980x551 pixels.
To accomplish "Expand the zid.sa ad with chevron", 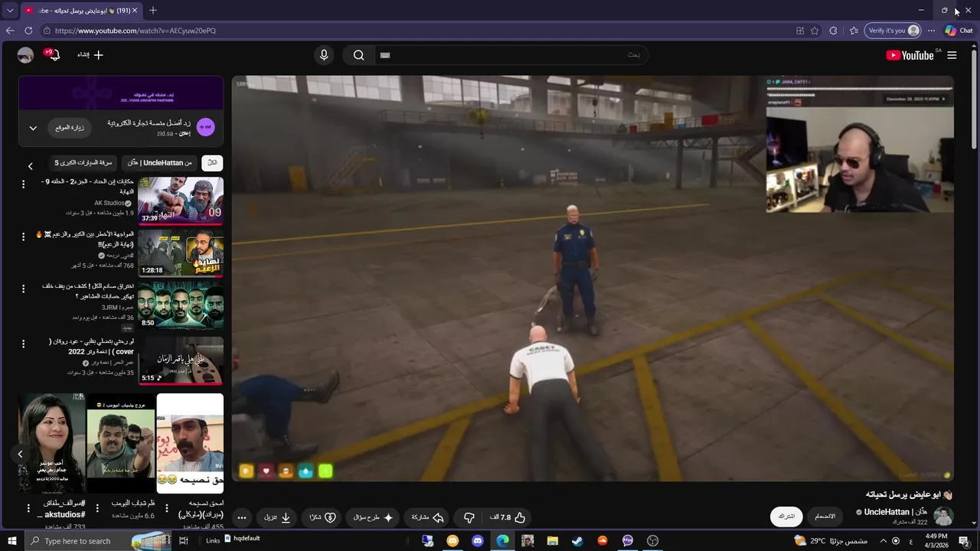I will pos(33,128).
